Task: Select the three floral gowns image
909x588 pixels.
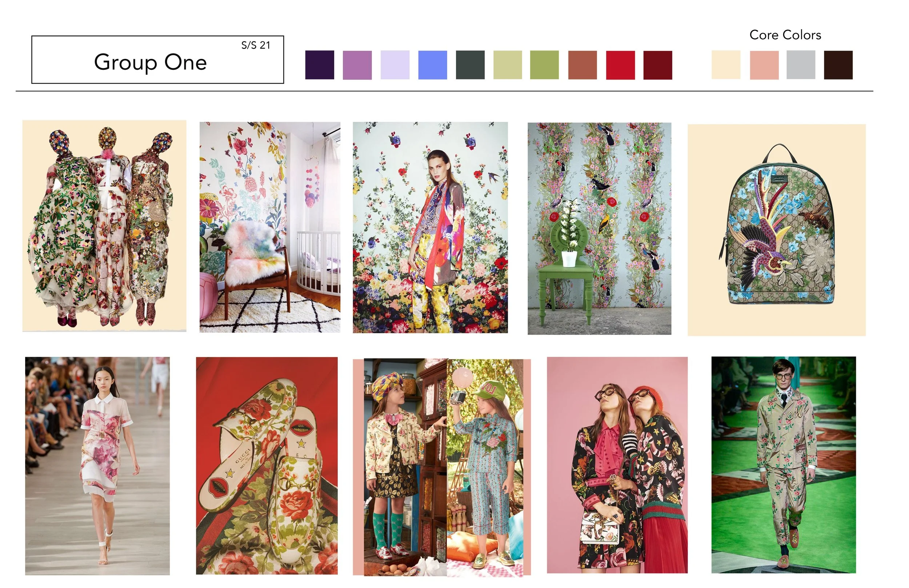Action: coord(104,226)
